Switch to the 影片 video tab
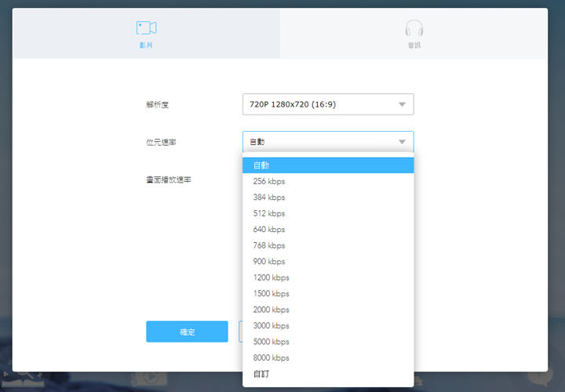 (x=146, y=34)
